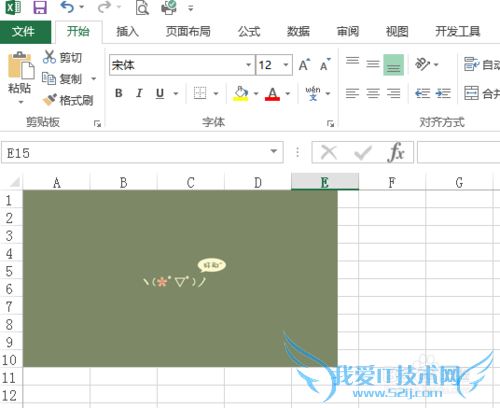This screenshot has height=408, width=500.
Task: Toggle middle vertical align
Action: (x=373, y=65)
